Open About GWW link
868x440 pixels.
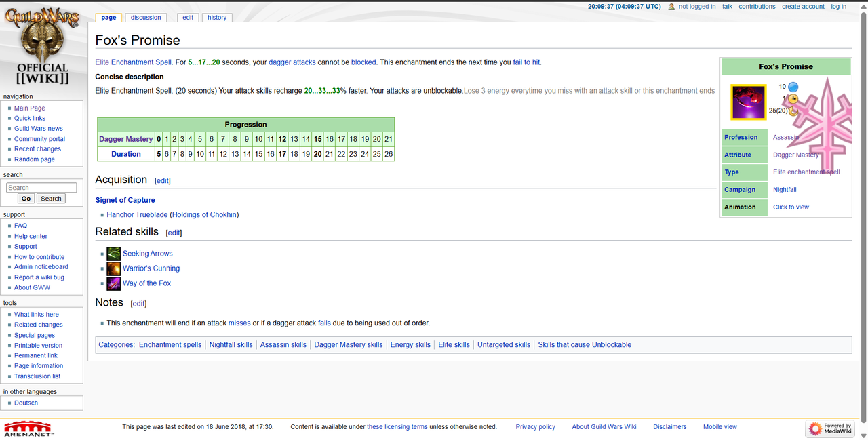33,288
